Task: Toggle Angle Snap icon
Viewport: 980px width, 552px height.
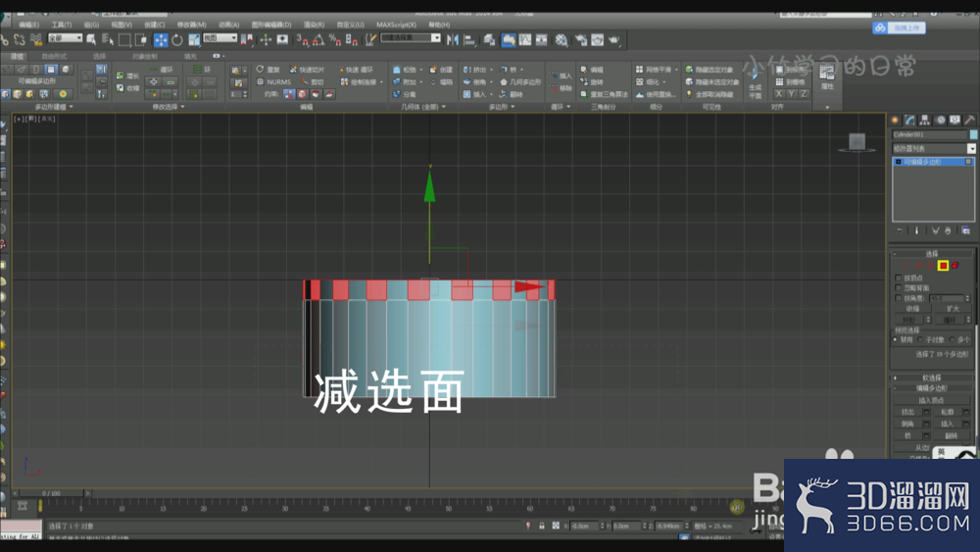Action: (318, 40)
